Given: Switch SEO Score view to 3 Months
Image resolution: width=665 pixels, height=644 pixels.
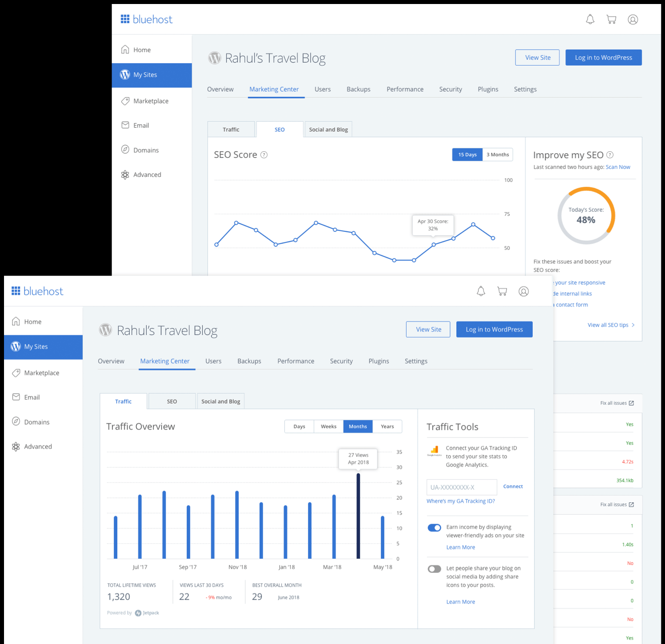Looking at the screenshot, I should 497,154.
